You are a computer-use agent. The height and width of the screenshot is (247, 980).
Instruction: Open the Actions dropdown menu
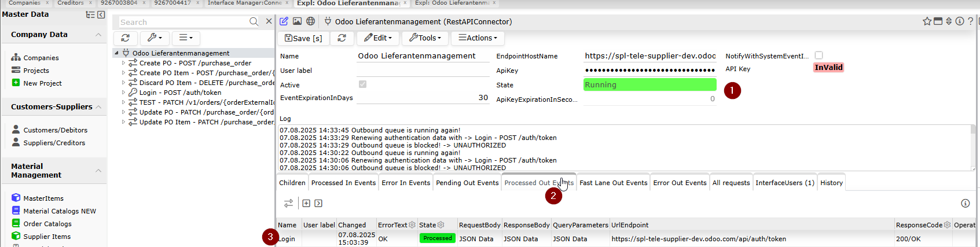478,38
